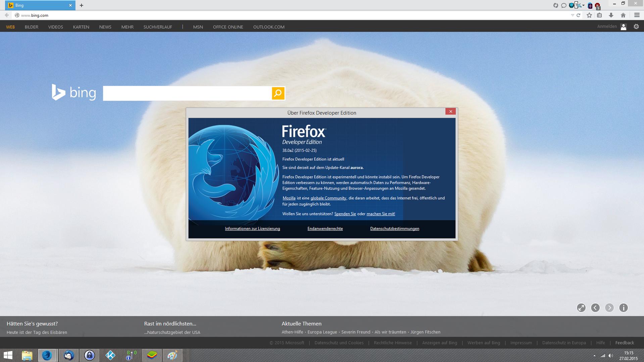644x362 pixels.
Task: Open the globale Community link
Action: tap(328, 198)
